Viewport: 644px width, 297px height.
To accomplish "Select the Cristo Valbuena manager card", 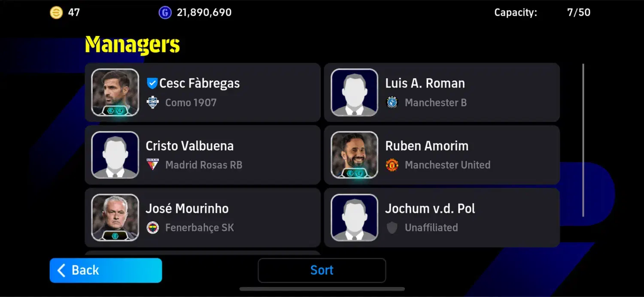I will pos(203,155).
